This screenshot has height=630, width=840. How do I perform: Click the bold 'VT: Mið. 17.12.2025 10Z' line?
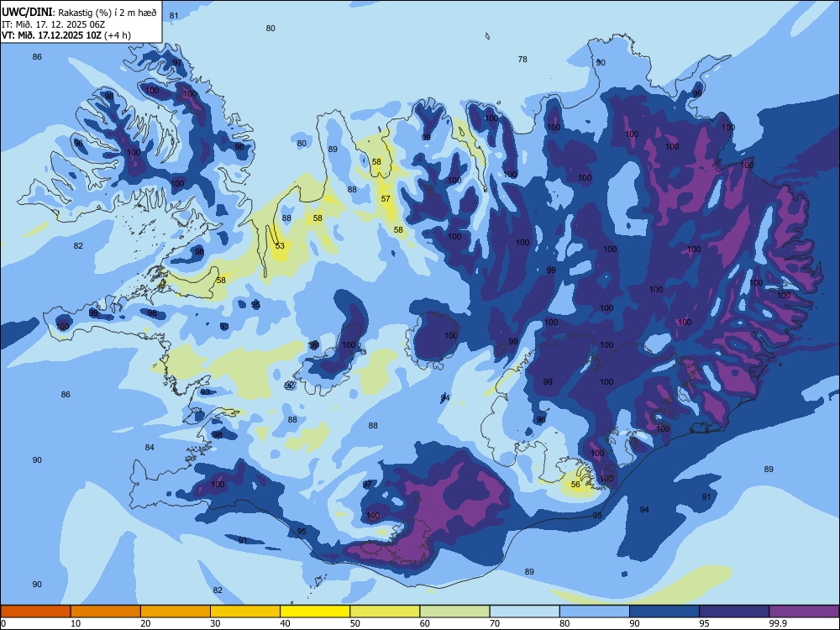click(53, 35)
